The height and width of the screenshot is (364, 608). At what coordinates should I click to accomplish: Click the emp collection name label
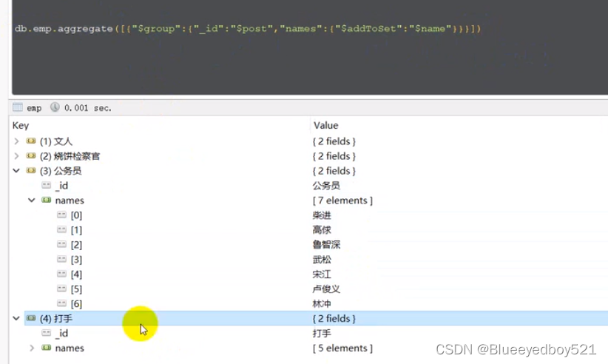tap(34, 108)
